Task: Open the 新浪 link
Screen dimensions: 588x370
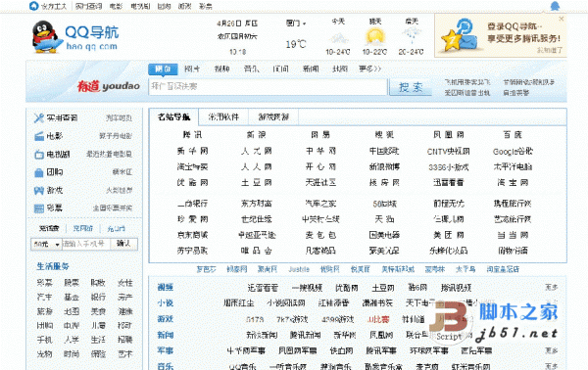Action: click(x=257, y=135)
